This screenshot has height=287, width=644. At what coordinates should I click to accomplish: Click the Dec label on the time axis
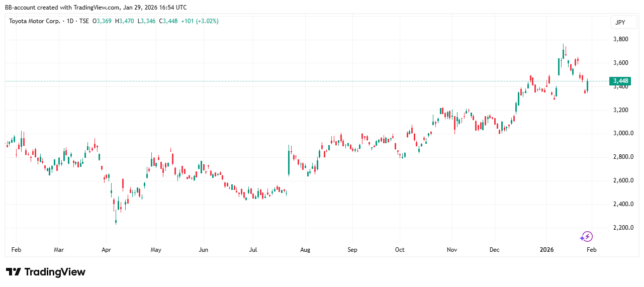point(495,249)
